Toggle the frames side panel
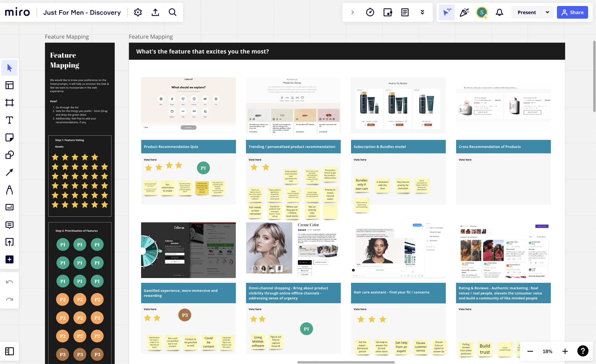This screenshot has width=596, height=364. click(10, 351)
